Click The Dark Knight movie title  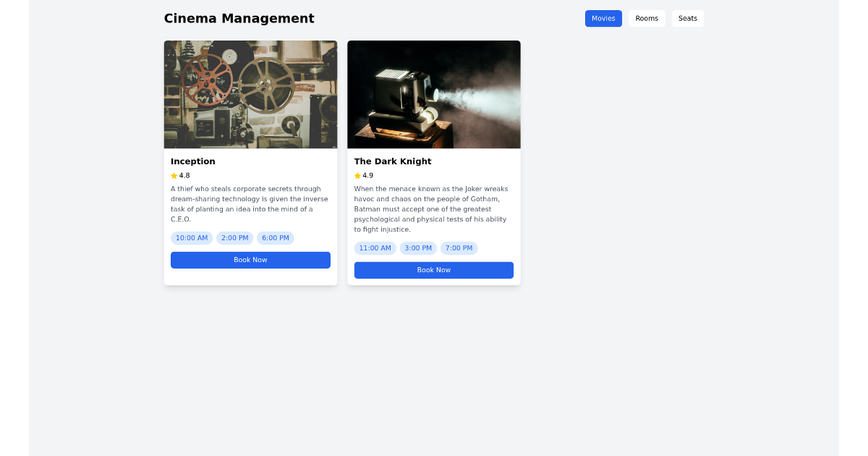(392, 161)
